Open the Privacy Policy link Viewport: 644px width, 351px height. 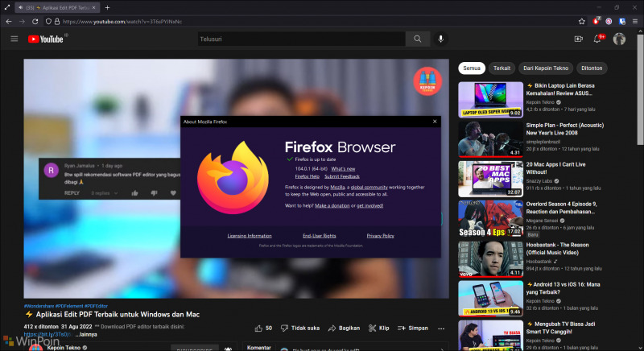point(380,236)
